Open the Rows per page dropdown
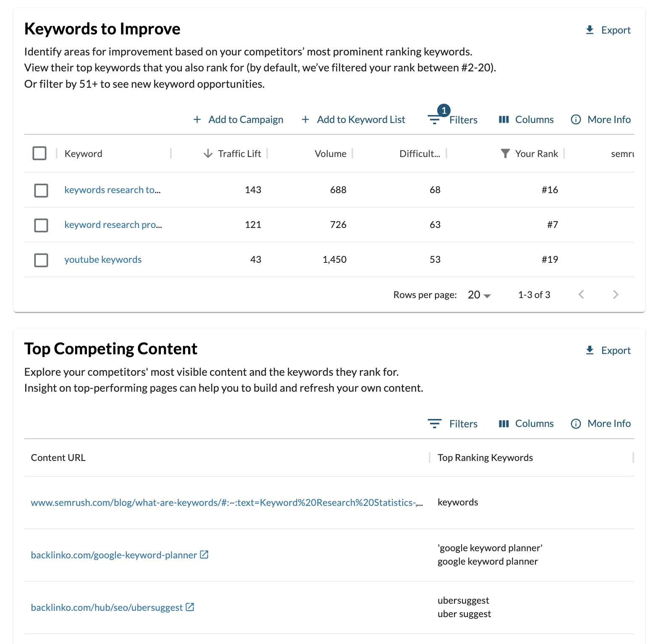 coord(478,294)
